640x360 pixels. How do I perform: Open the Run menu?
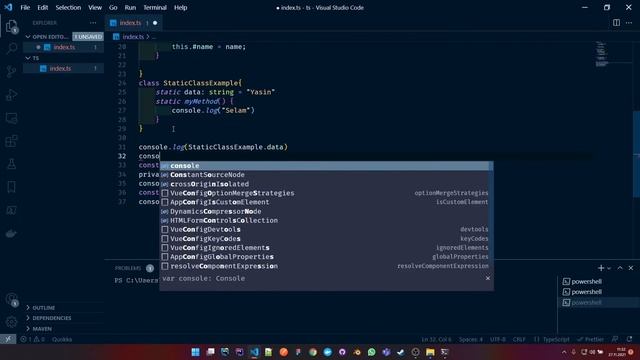click(x=130, y=7)
